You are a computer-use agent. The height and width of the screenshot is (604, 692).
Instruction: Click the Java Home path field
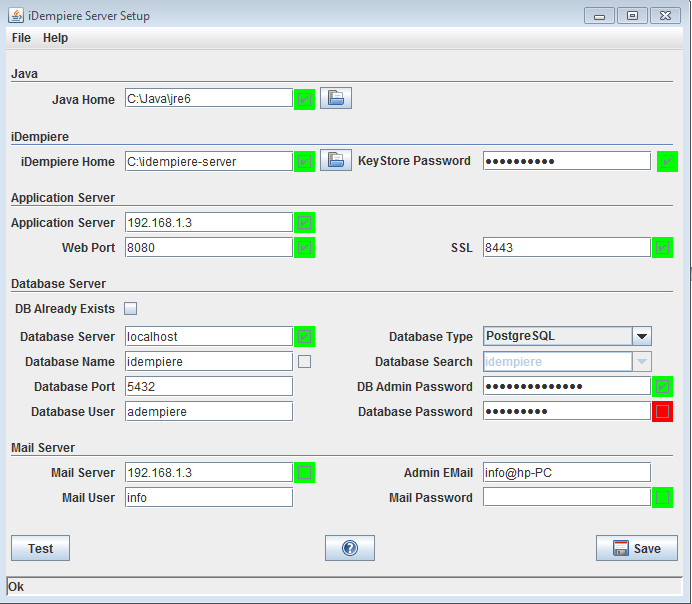click(x=209, y=98)
